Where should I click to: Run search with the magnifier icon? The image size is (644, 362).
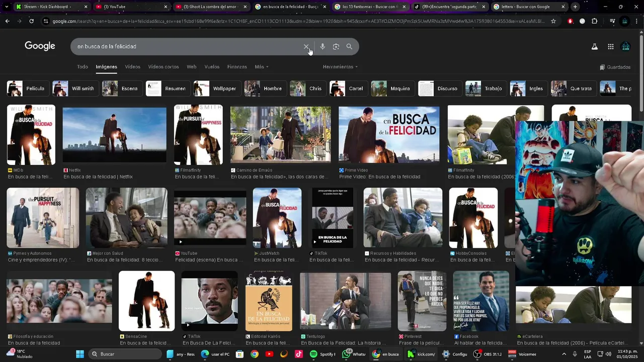point(349,47)
